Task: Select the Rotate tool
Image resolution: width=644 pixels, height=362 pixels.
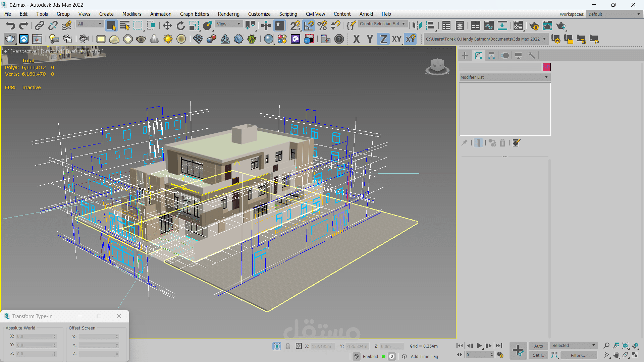Action: [180, 26]
